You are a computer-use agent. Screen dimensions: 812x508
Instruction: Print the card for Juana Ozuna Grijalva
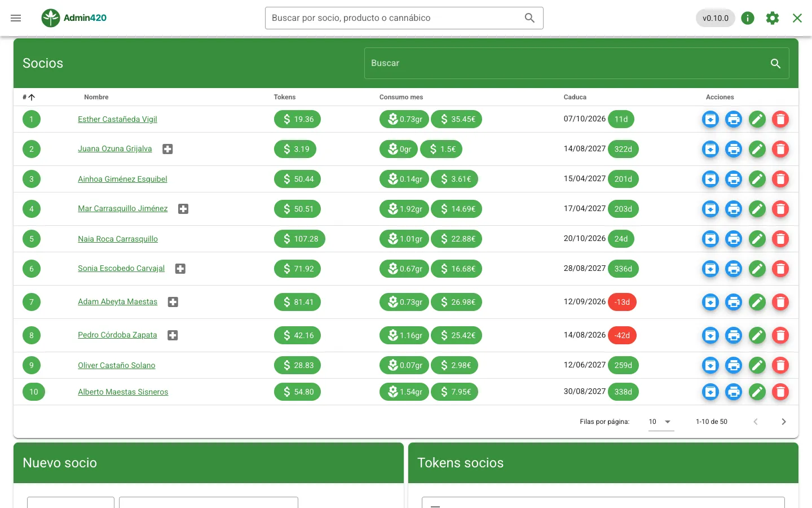click(x=734, y=149)
